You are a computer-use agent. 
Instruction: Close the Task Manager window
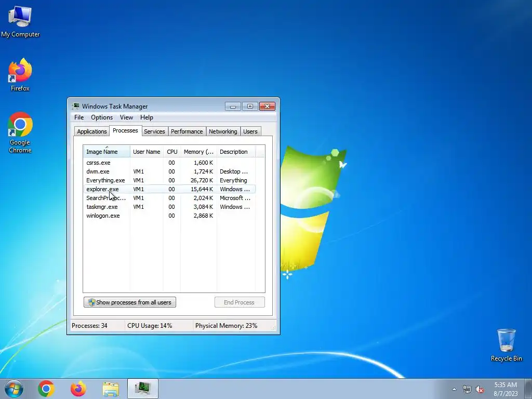coord(268,107)
